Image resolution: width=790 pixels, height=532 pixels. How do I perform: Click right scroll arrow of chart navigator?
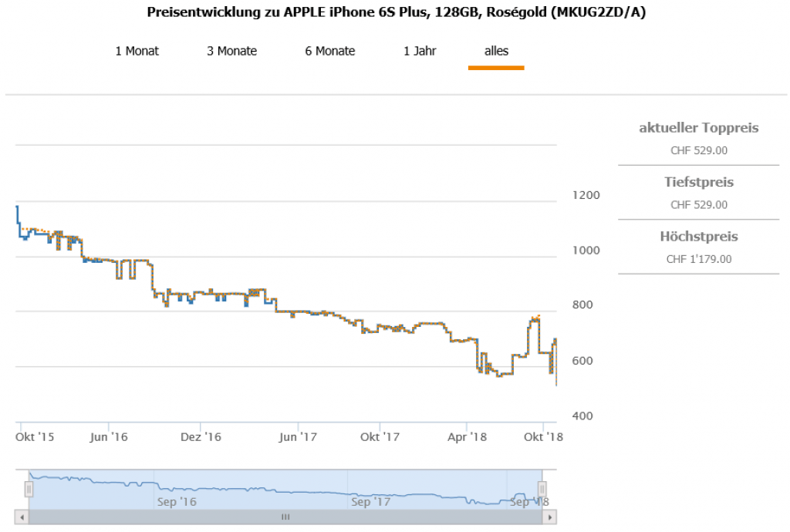point(549,517)
